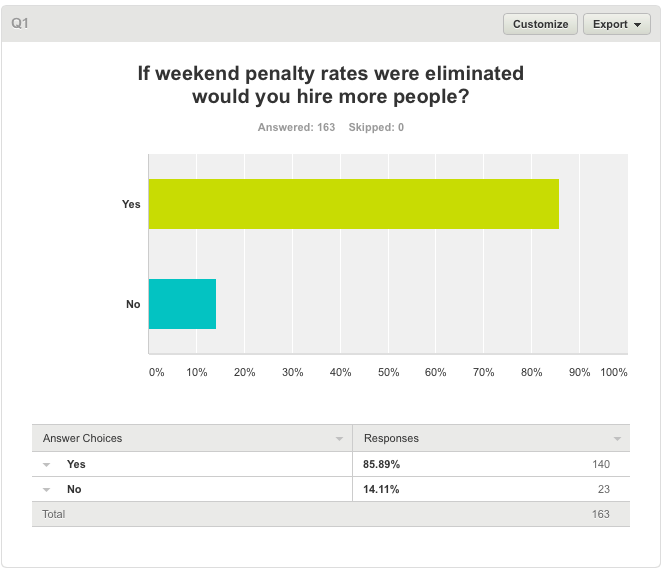This screenshot has width=664, height=574.
Task: Select the 85.89% response cell
Action: click(383, 464)
